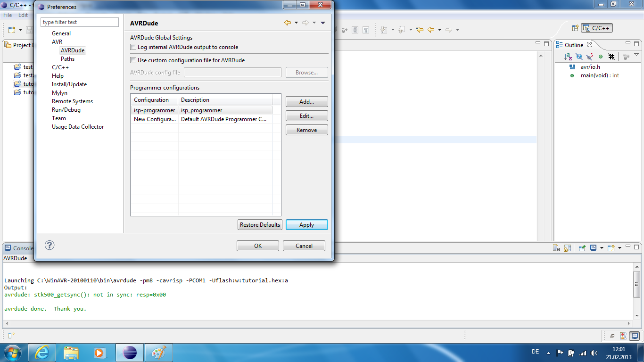This screenshot has width=644, height=362.
Task: Click the type filter text field
Action: click(79, 22)
